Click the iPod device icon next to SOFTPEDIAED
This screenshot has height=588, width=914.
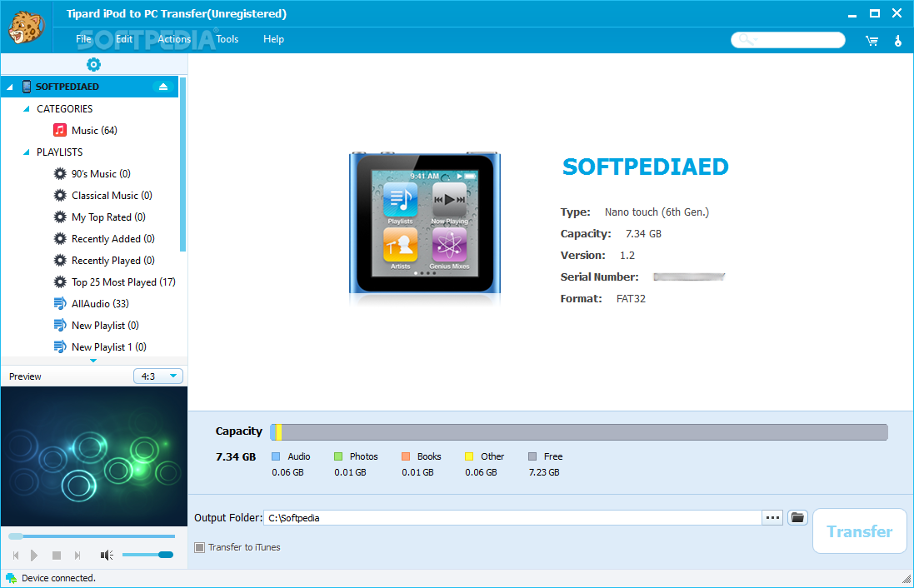pyautogui.click(x=26, y=87)
